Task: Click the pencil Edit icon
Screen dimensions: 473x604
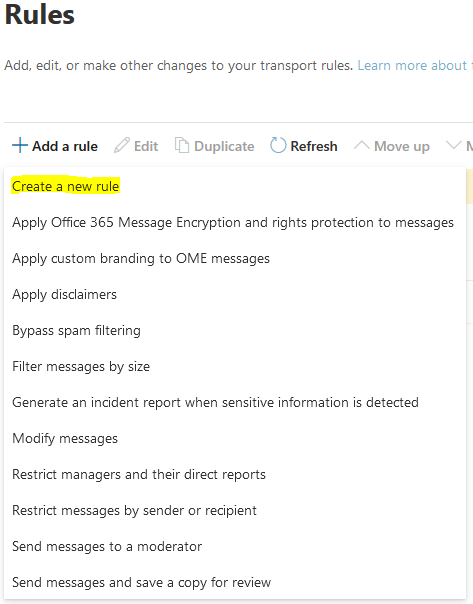Action: tap(122, 146)
